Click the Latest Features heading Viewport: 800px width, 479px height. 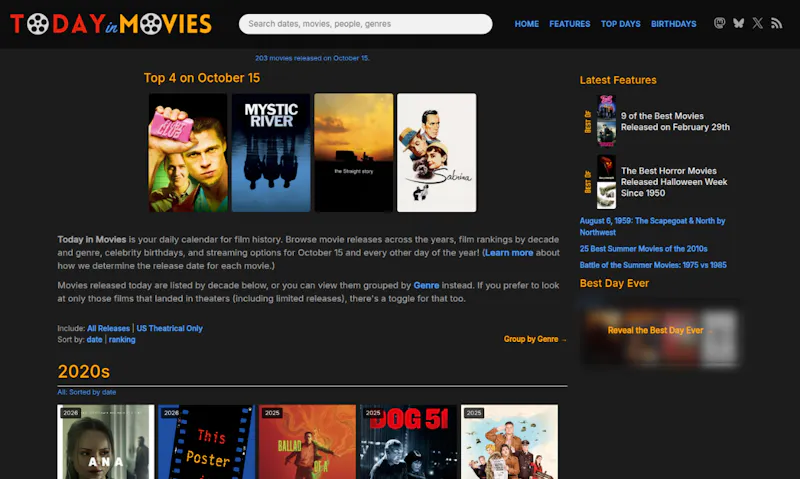tap(618, 80)
